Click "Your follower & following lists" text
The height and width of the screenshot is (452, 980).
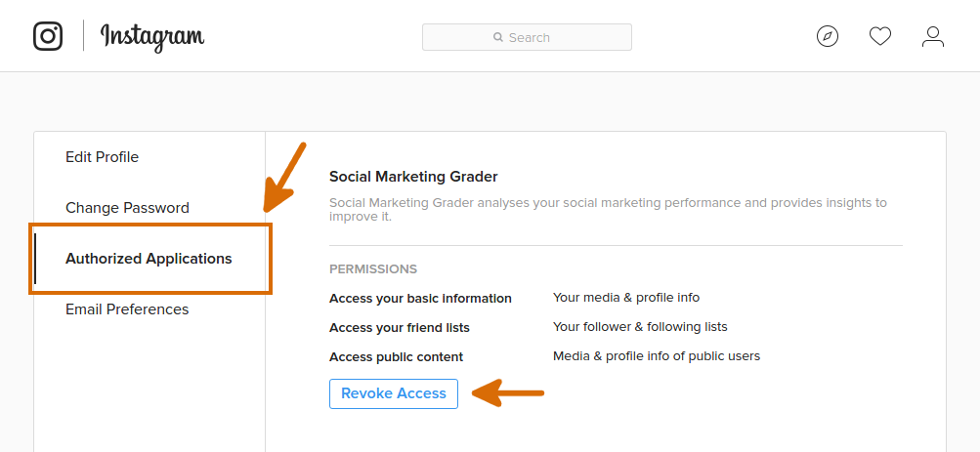coord(640,327)
